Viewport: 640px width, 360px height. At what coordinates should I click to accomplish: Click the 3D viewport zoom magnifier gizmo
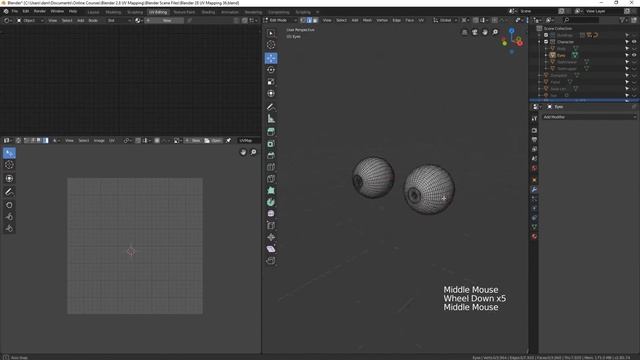[x=495, y=32]
